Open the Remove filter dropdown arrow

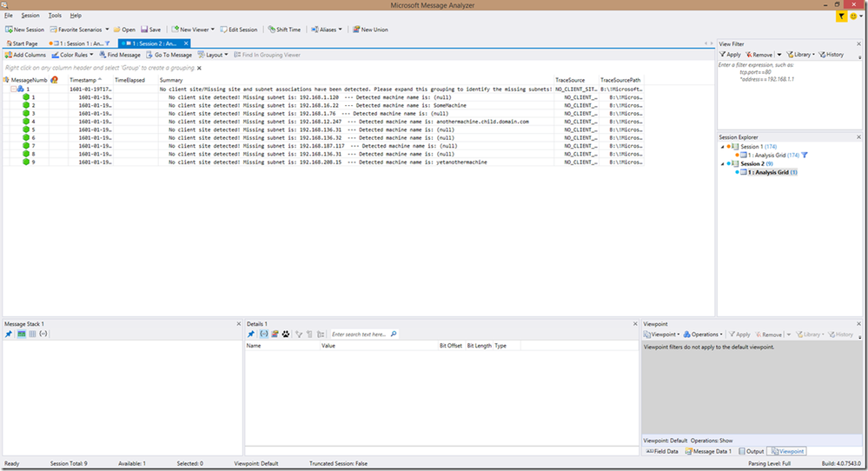779,54
